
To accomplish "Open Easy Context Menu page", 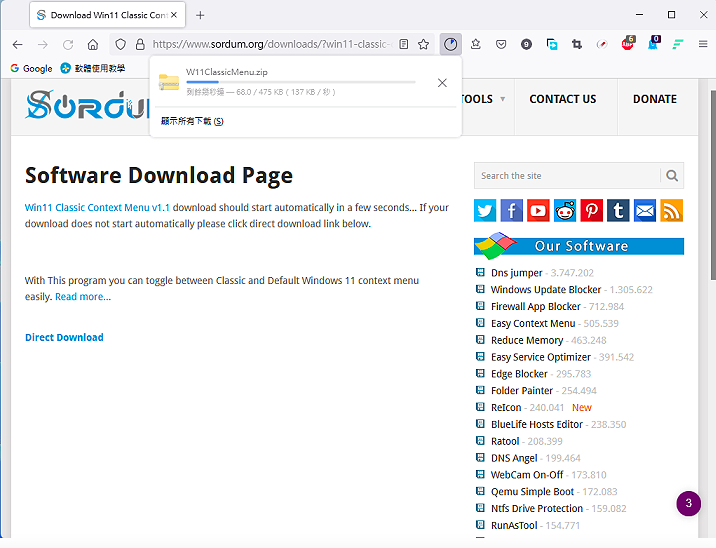I will point(533,324).
